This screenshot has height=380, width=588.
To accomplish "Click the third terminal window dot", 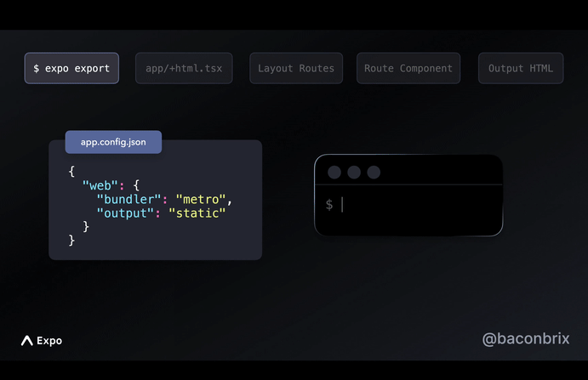I will (x=374, y=173).
